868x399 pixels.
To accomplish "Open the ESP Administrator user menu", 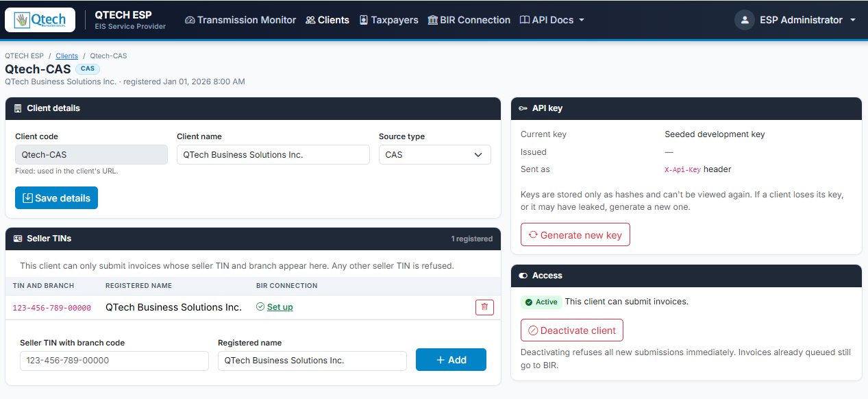I will (x=795, y=20).
